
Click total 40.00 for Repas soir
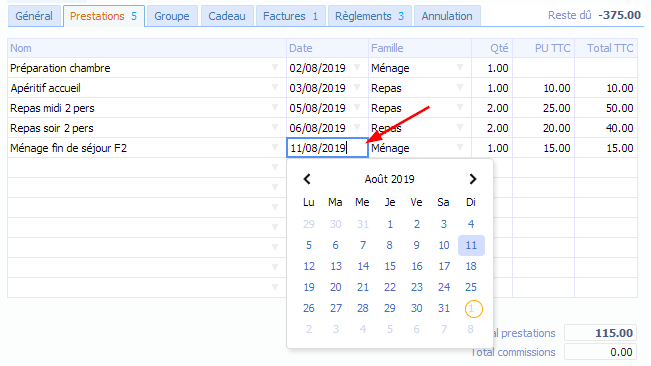606,128
